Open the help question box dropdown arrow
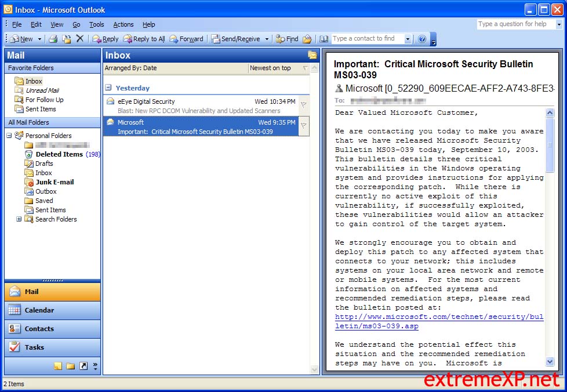This screenshot has height=392, width=567. click(559, 24)
